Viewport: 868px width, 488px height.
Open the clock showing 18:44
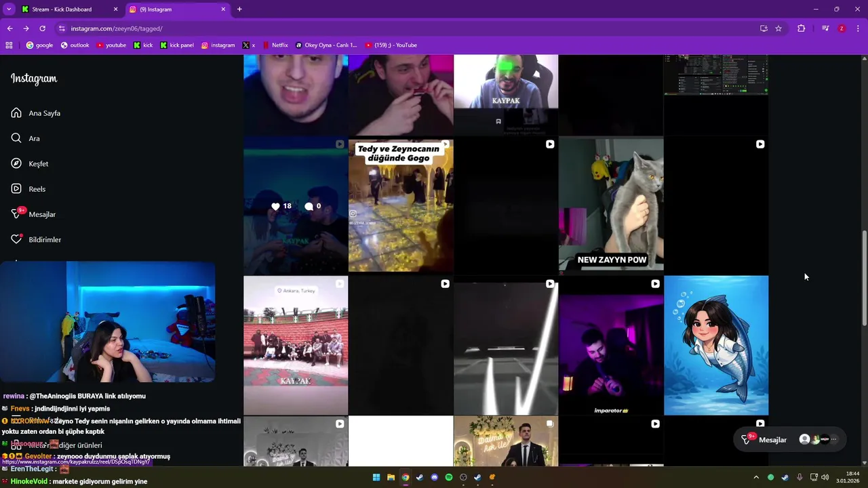848,477
